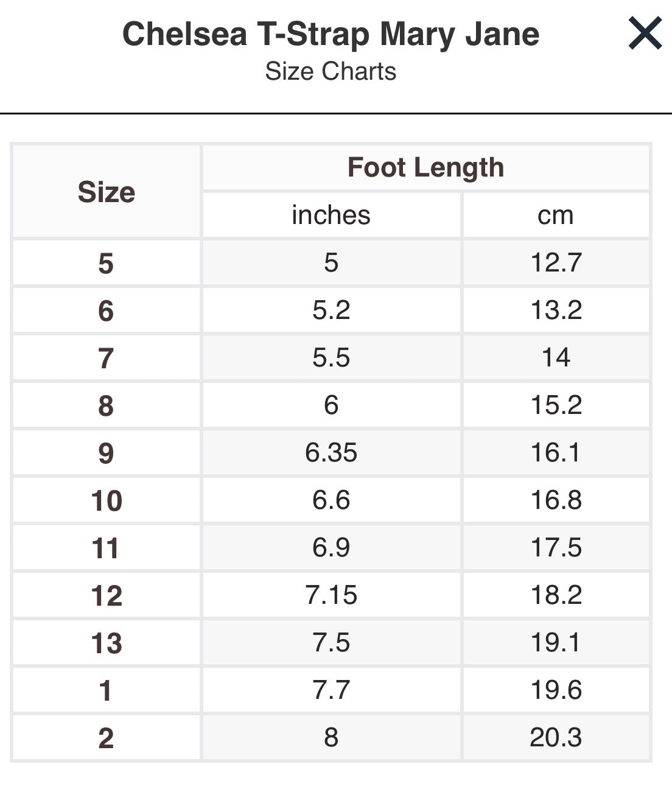Click the Size column header
Image resolution: width=672 pixels, height=792 pixels.
(107, 192)
